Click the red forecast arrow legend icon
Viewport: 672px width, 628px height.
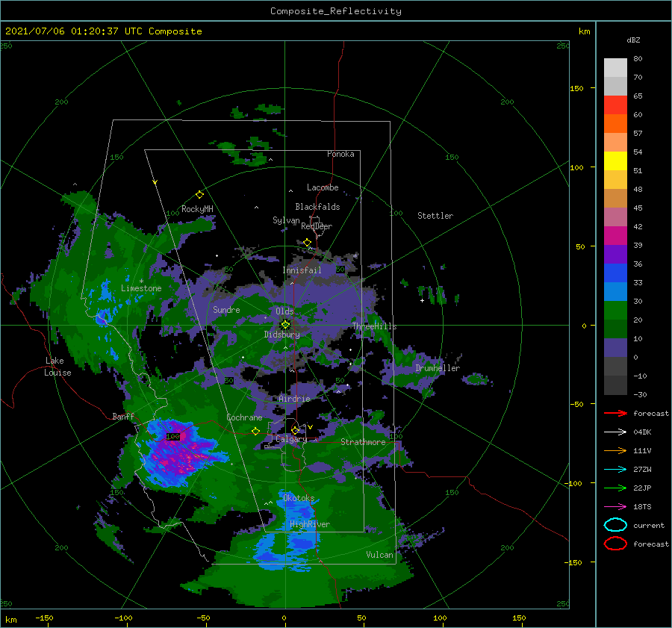point(615,413)
